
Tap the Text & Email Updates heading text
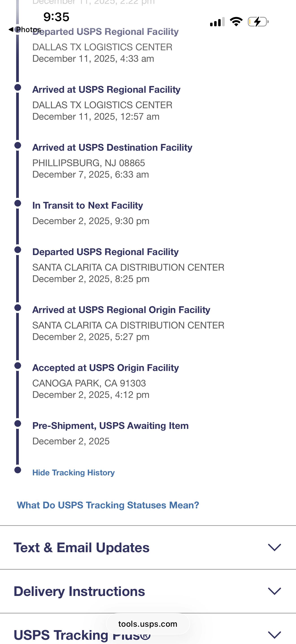point(81,547)
